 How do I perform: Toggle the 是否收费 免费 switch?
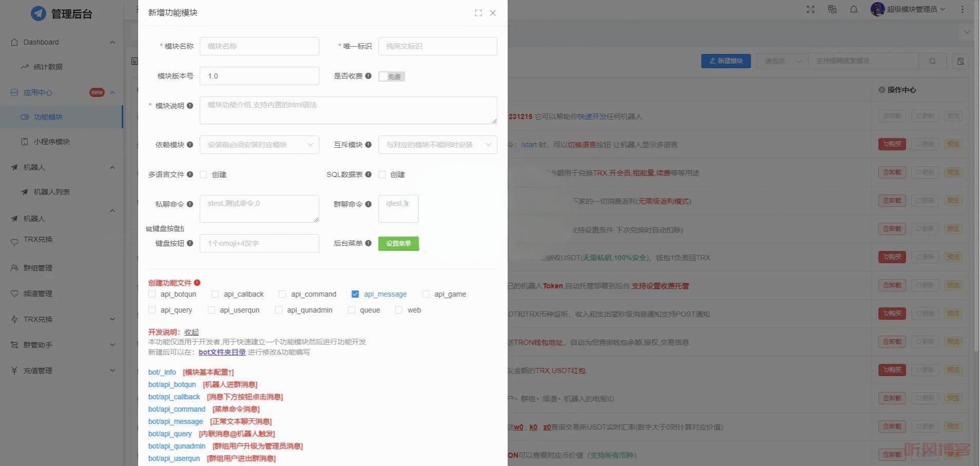391,76
